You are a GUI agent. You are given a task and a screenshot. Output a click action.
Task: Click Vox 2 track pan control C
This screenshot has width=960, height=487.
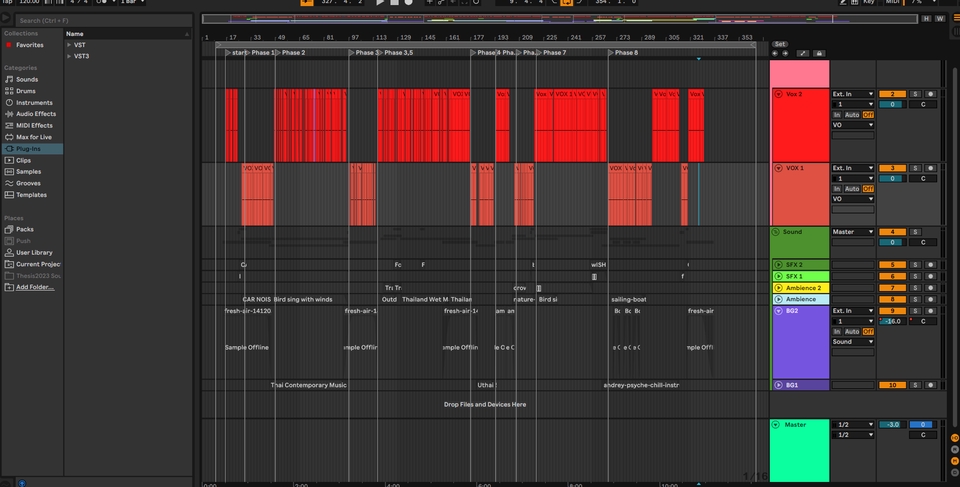[923, 105]
